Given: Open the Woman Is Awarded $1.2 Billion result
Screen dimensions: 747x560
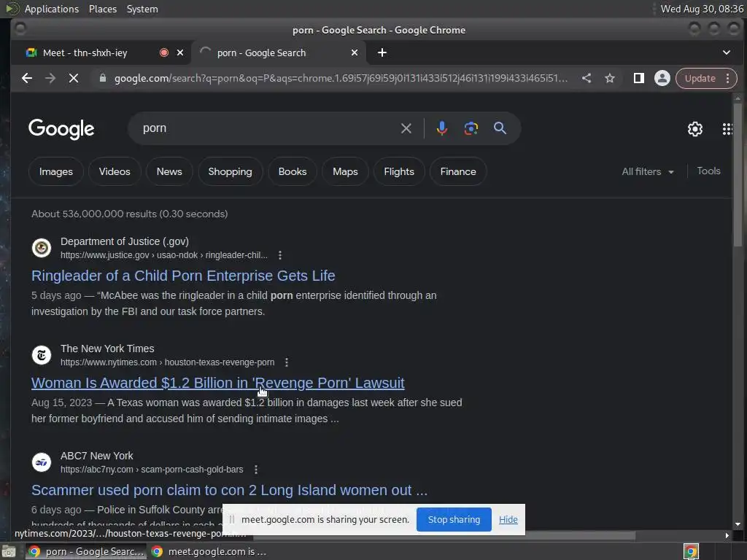Looking at the screenshot, I should pos(217,383).
